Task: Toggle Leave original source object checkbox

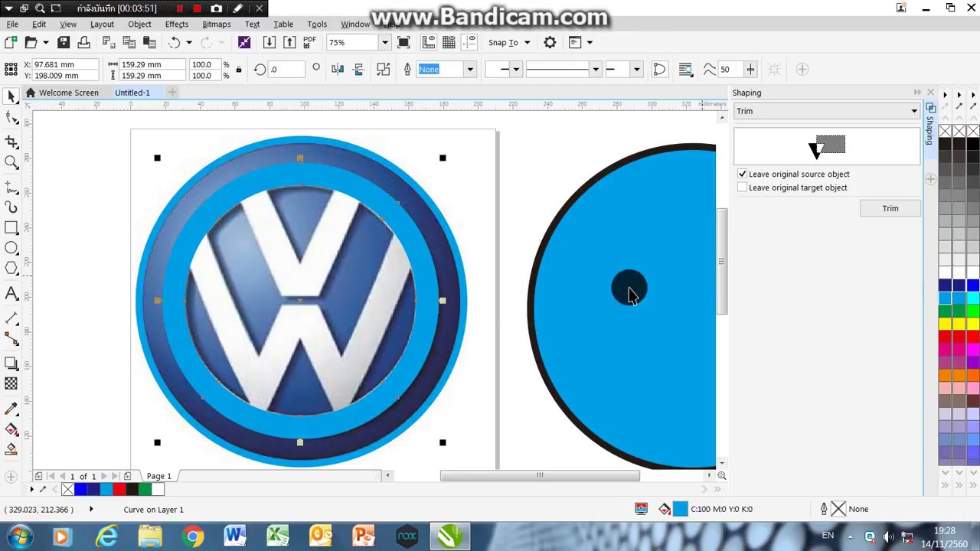Action: click(x=742, y=174)
